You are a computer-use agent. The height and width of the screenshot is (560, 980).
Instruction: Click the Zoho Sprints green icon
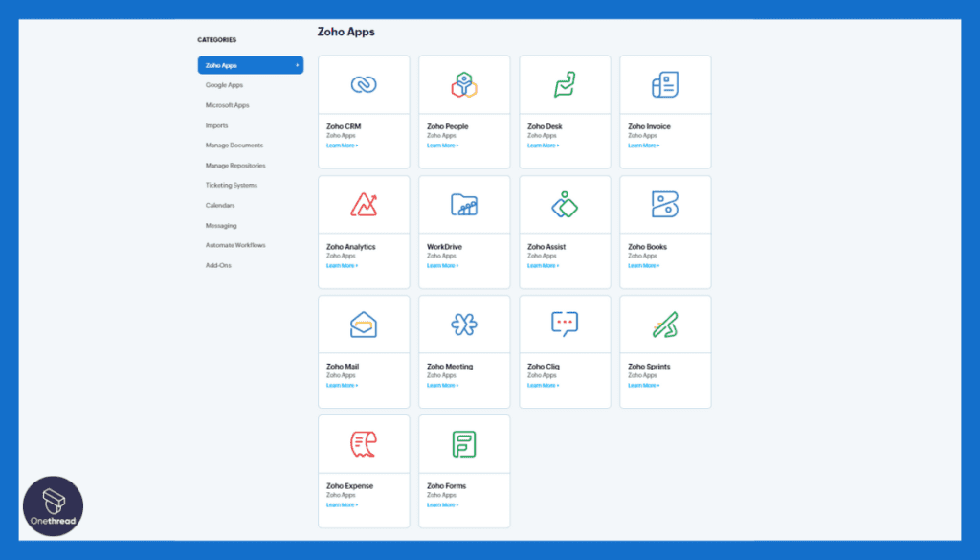(x=665, y=325)
